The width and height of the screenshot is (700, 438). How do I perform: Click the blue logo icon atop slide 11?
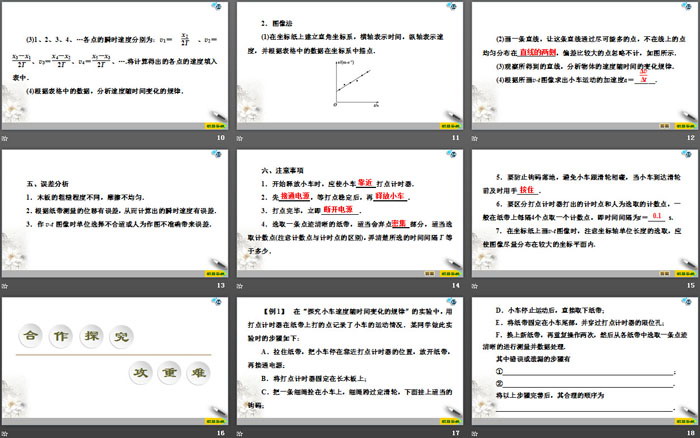[451, 6]
